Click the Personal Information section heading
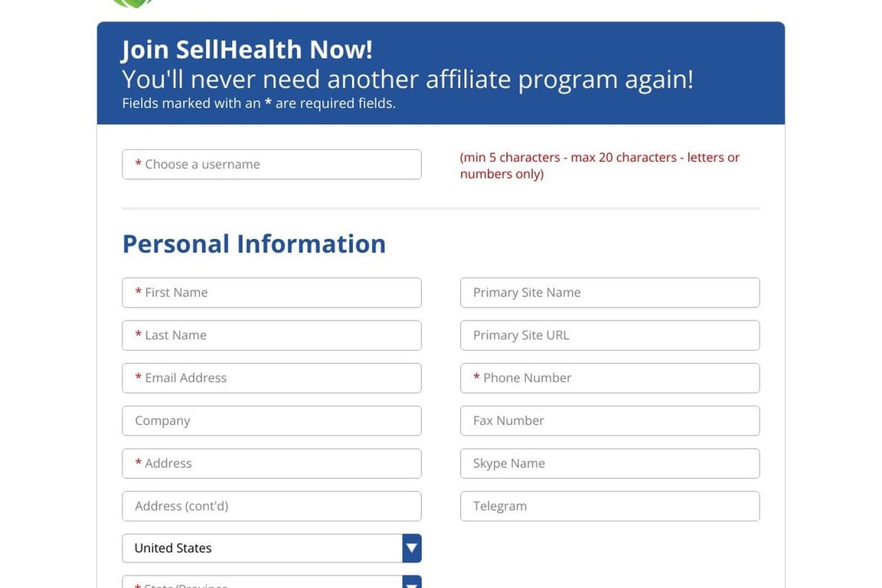 click(254, 243)
